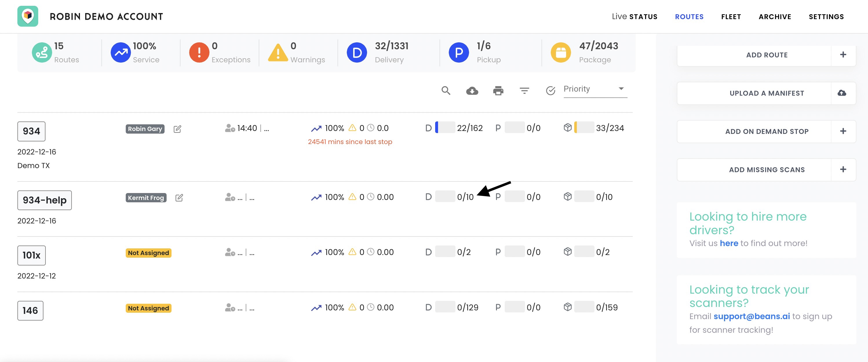Click the Robin logo icon
Image resolution: width=868 pixels, height=362 pixels.
(28, 16)
